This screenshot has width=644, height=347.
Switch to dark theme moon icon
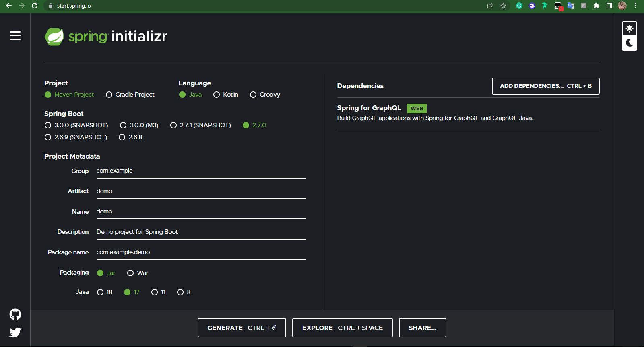click(x=630, y=43)
